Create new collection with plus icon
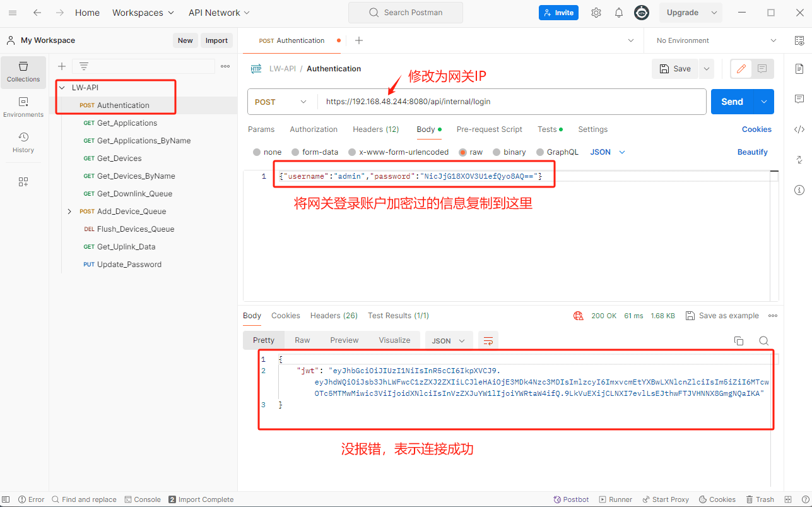The width and height of the screenshot is (812, 507). coord(62,66)
